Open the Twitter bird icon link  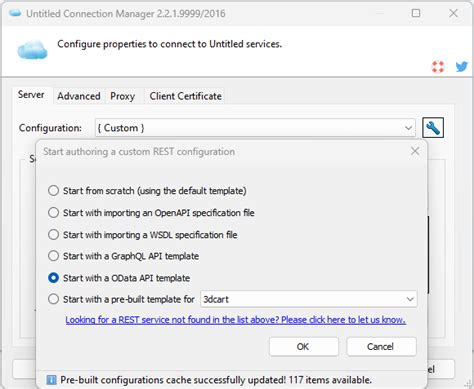(462, 67)
